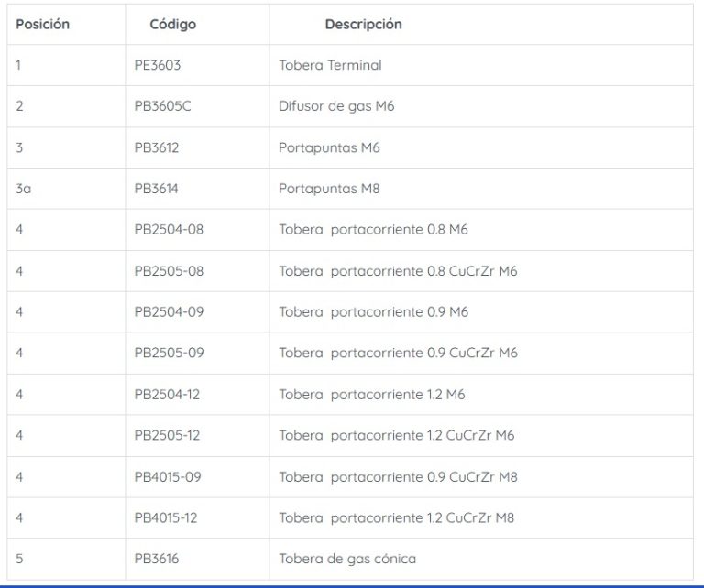Click code PB2504-08

(x=169, y=230)
